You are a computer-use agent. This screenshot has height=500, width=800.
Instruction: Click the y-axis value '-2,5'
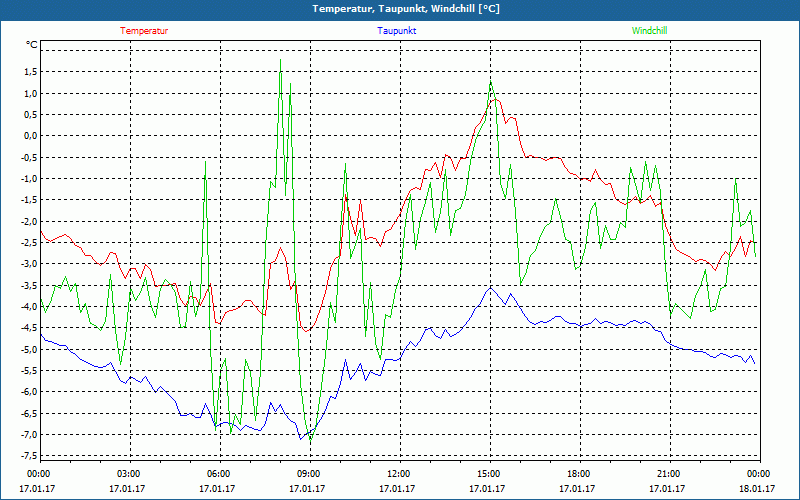coord(29,242)
